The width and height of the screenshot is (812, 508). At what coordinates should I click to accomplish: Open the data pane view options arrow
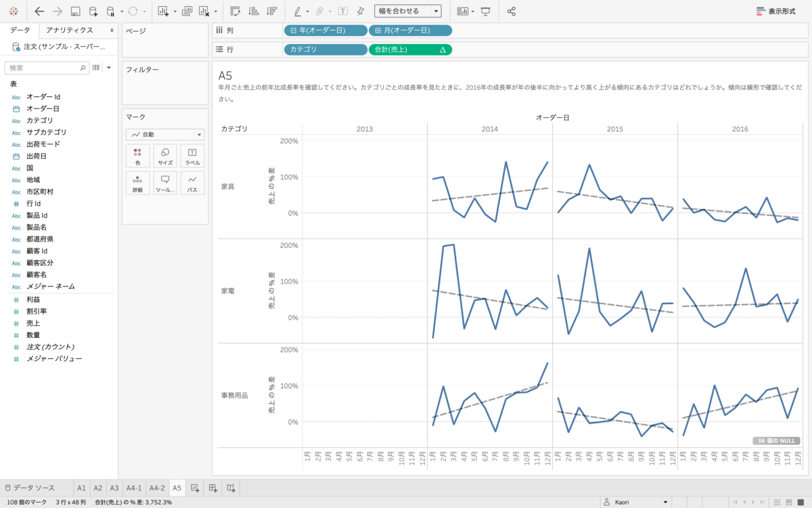click(109, 68)
